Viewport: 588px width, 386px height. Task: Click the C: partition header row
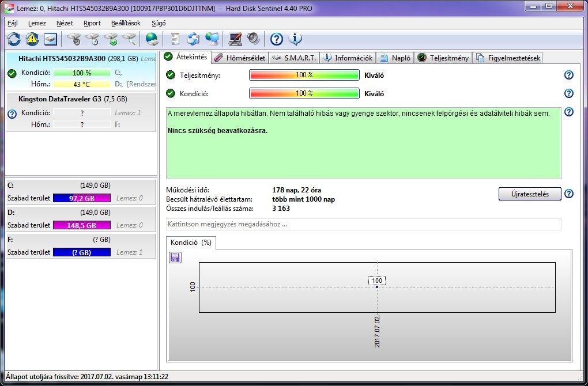point(81,186)
